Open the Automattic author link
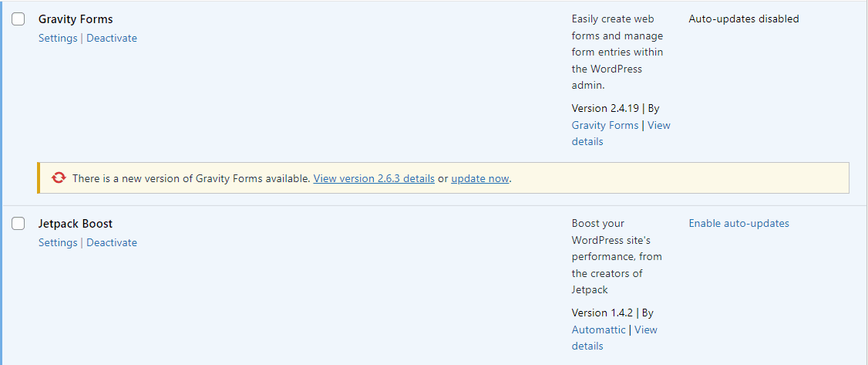Viewport: 868px width, 365px height. [598, 330]
